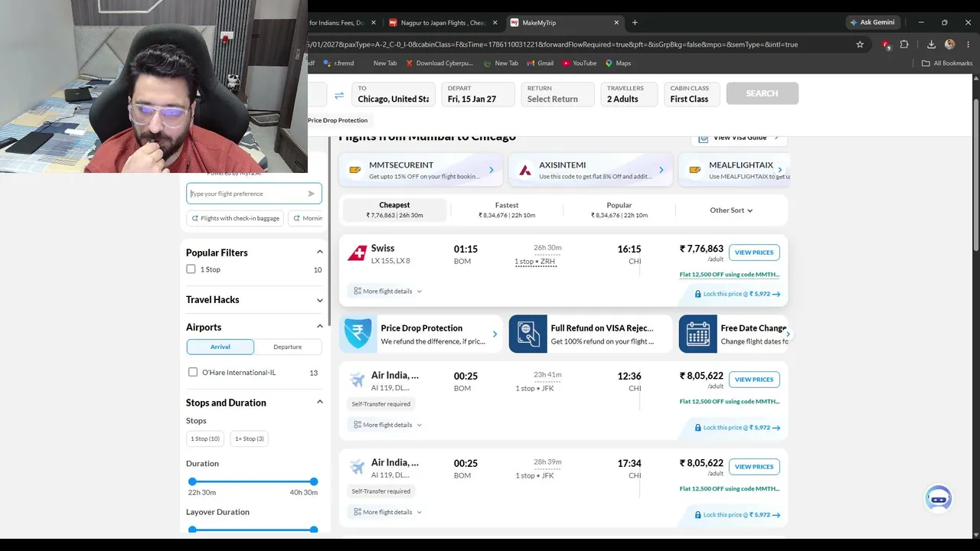Click the Duration slider left handle at 22h 30m

click(192, 481)
